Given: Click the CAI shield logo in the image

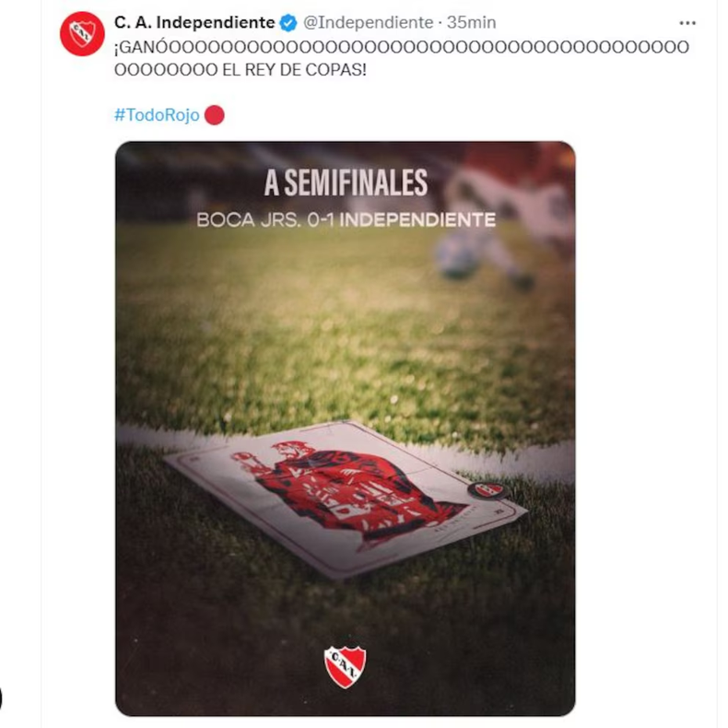Looking at the screenshot, I should coord(345,666).
